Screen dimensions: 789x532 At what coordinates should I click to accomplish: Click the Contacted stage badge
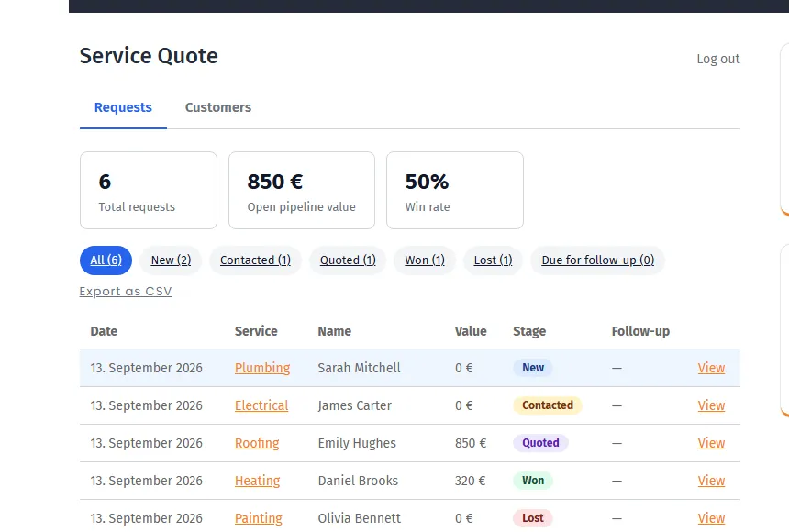coord(548,405)
